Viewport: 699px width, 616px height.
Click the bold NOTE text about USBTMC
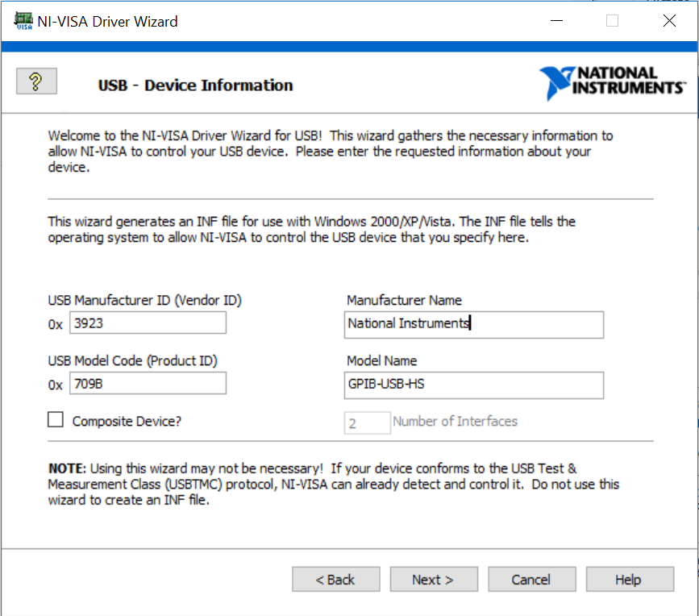click(x=68, y=468)
